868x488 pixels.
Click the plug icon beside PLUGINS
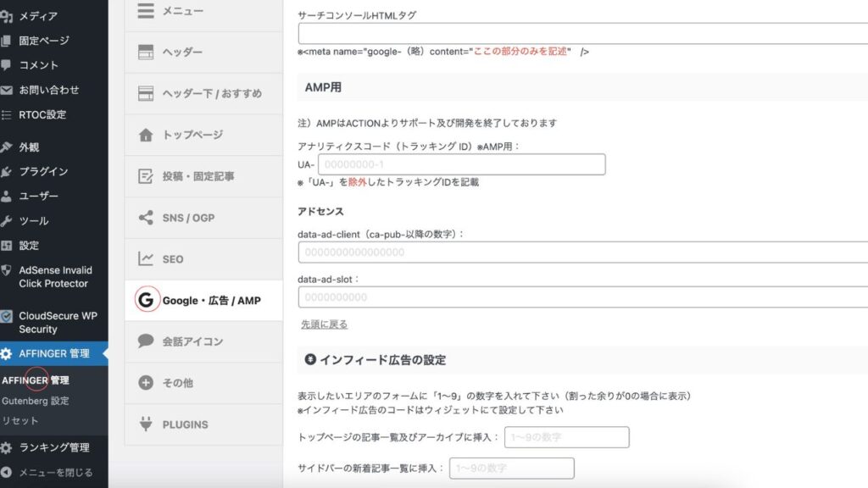point(146,424)
